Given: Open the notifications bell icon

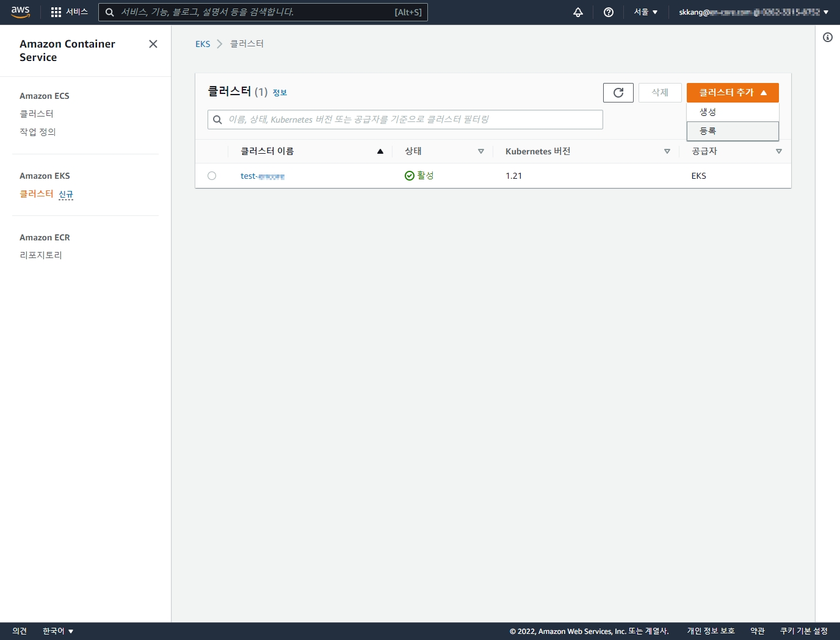Looking at the screenshot, I should coord(578,12).
